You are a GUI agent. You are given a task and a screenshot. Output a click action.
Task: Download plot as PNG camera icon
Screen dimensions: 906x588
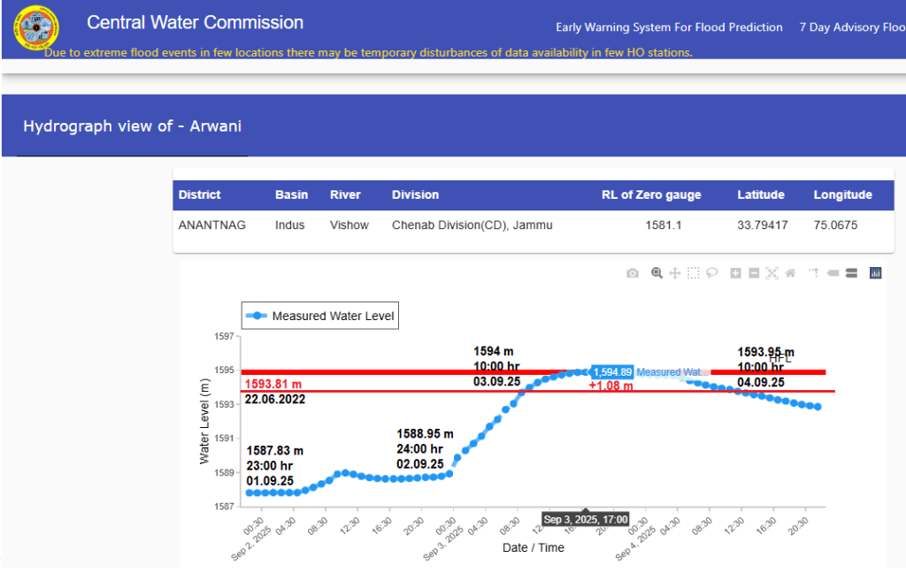point(633,273)
